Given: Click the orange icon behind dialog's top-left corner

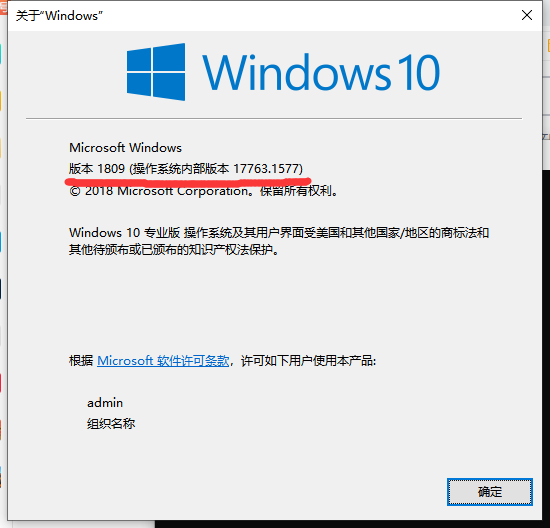Looking at the screenshot, I should [x=4, y=7].
